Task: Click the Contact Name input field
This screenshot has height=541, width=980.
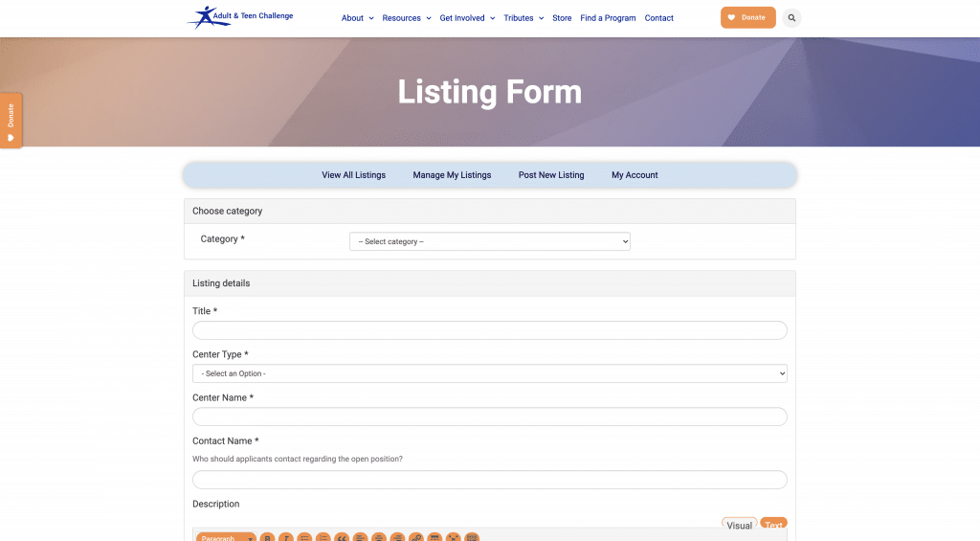Action: [x=489, y=480]
